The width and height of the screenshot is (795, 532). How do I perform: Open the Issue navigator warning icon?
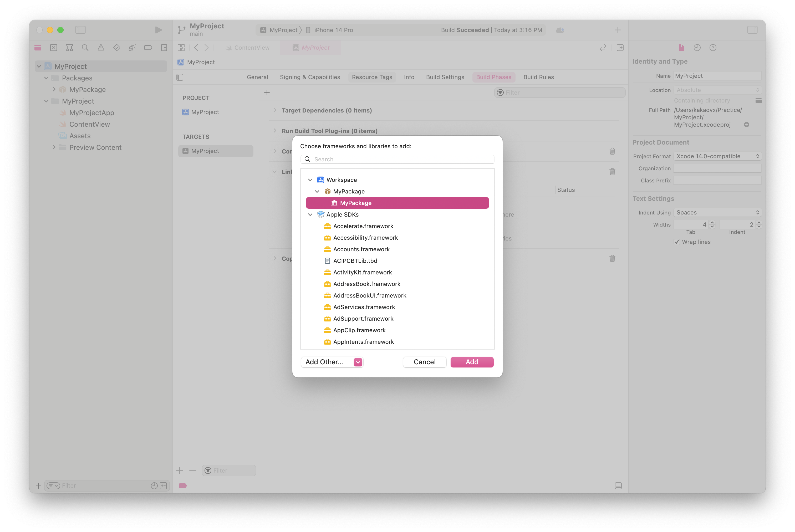pos(101,48)
